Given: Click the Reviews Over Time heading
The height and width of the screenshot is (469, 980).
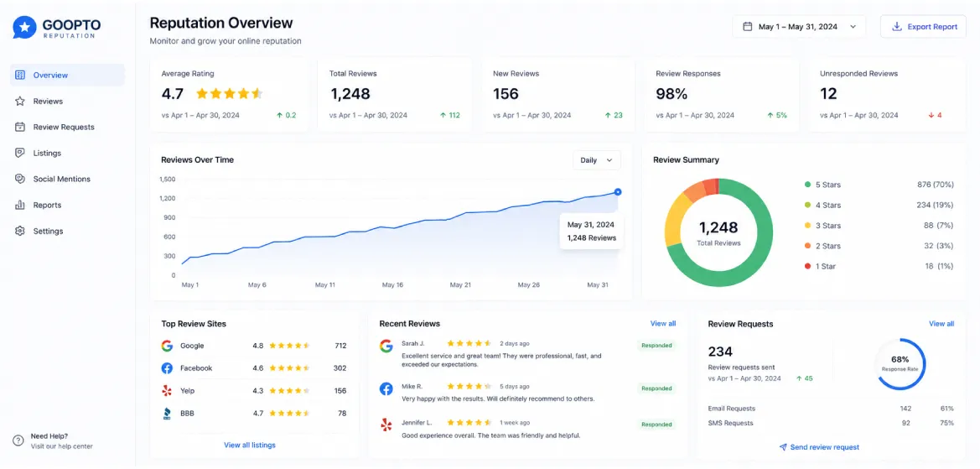Looking at the screenshot, I should (x=198, y=160).
